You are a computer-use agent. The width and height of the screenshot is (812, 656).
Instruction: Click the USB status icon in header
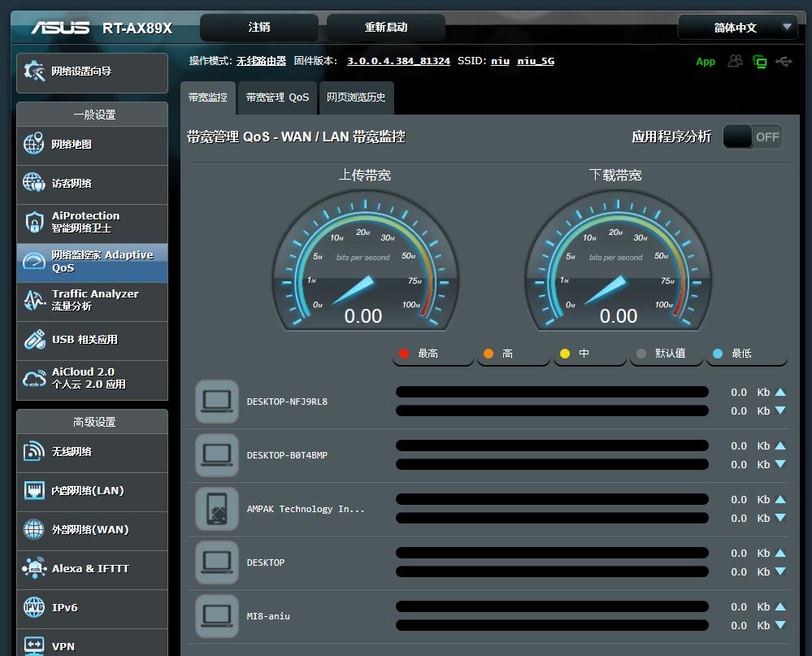(784, 61)
